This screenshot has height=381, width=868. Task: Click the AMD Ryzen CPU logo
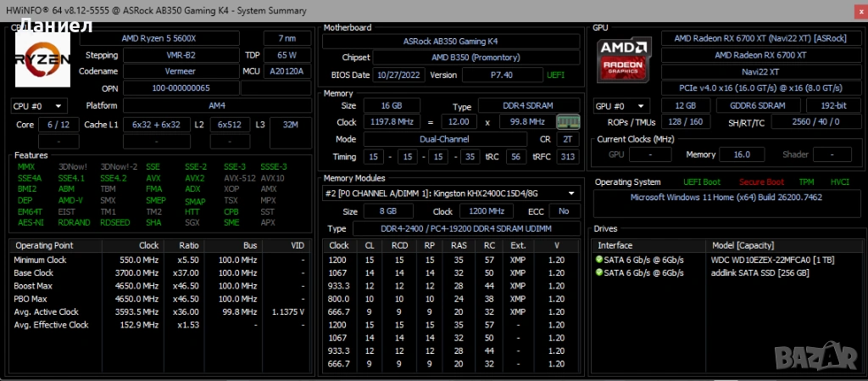(42, 58)
